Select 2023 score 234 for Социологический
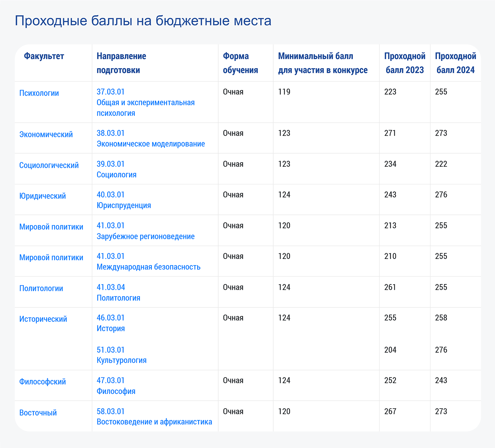 [390, 164]
